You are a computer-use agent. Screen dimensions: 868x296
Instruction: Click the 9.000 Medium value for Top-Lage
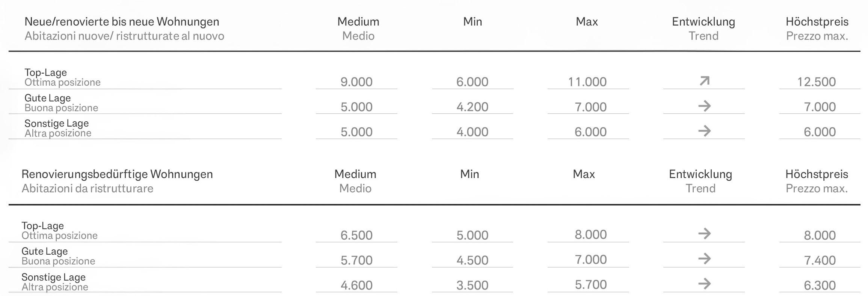pyautogui.click(x=356, y=82)
